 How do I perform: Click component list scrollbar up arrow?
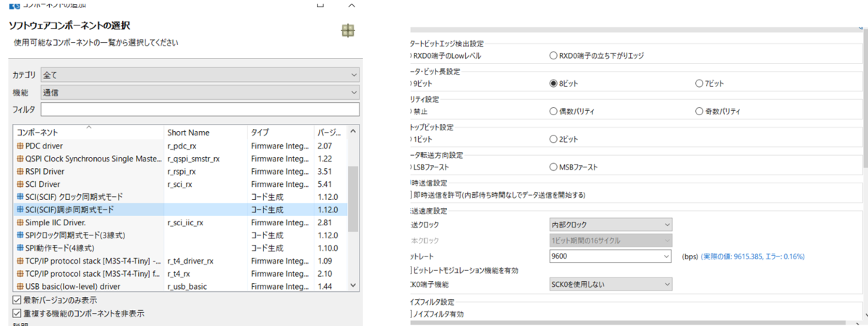tap(353, 131)
